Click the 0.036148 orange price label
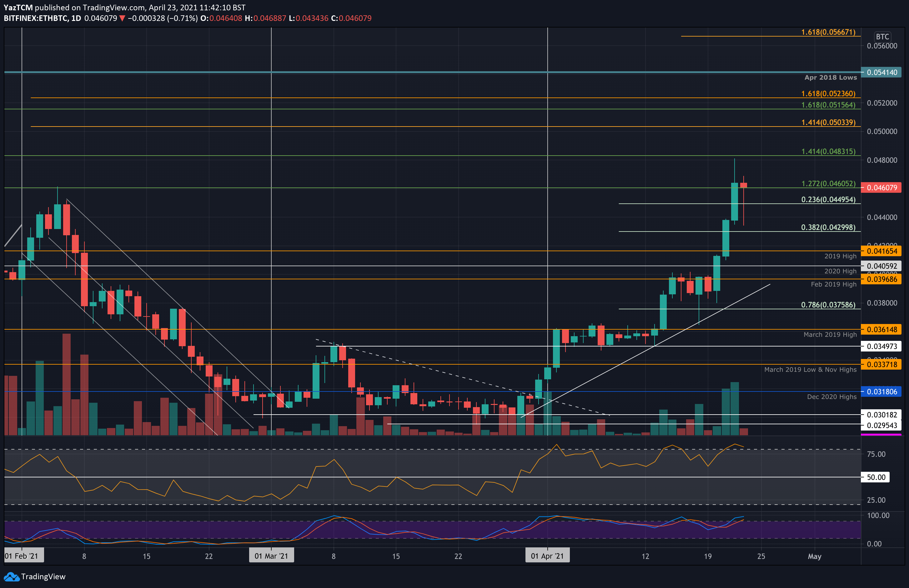The width and height of the screenshot is (909, 588). (x=881, y=329)
